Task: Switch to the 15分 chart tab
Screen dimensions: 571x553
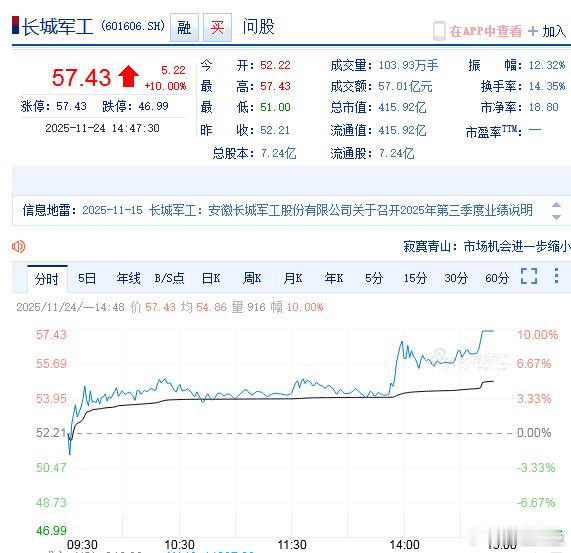Action: coord(416,279)
